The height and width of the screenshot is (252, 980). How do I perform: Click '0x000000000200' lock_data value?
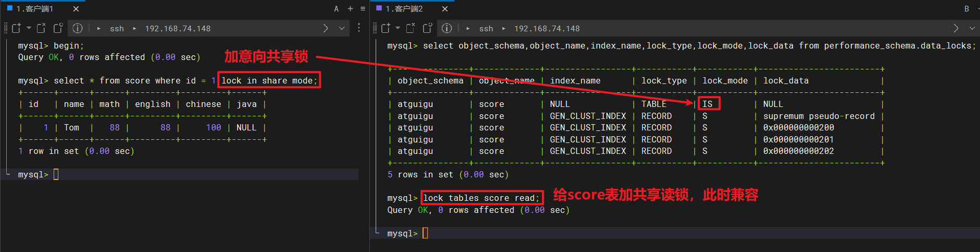click(x=799, y=127)
